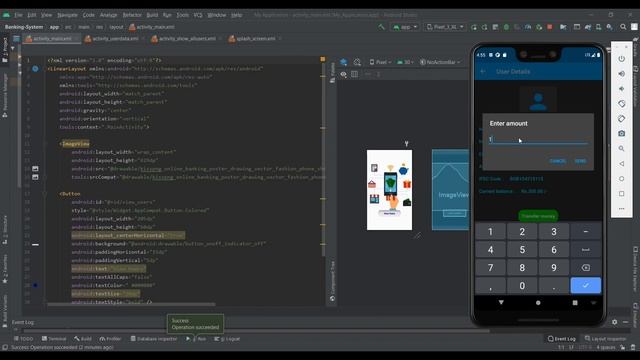This screenshot has height=360, width=640.
Task: Click the emulator power button
Action: coord(621,59)
